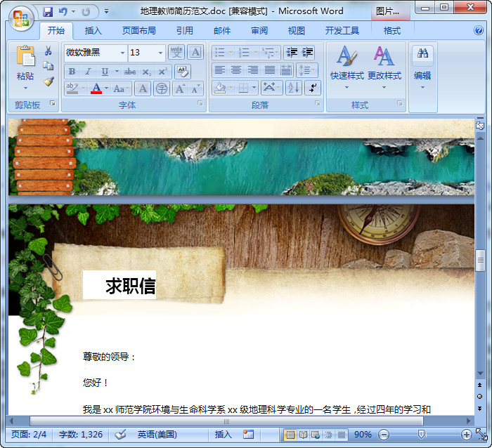Click the Paste clipboard icon
This screenshot has width=492, height=448.
25,56
